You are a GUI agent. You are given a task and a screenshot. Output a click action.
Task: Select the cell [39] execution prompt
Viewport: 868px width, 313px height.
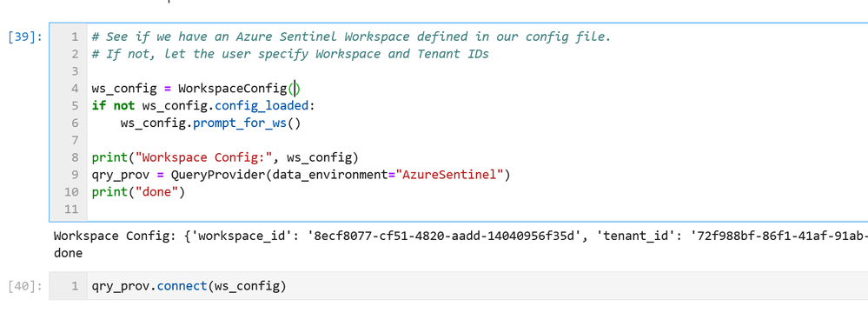25,37
